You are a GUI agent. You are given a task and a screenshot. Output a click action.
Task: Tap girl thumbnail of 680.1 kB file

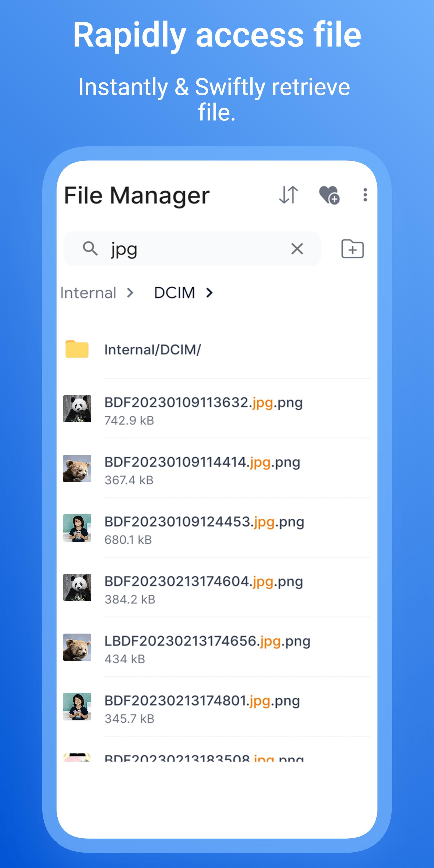(77, 528)
